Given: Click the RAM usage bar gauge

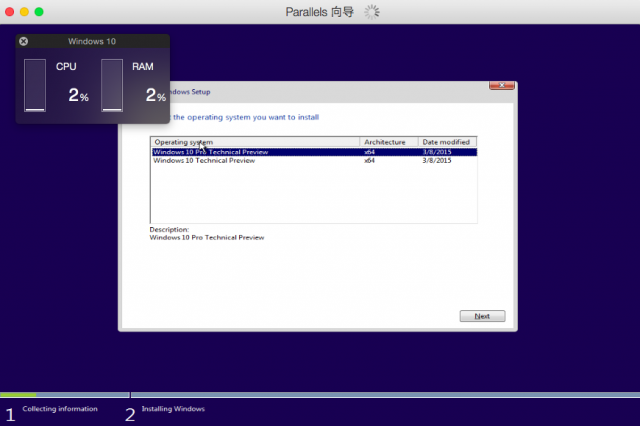Looking at the screenshot, I should [112, 85].
